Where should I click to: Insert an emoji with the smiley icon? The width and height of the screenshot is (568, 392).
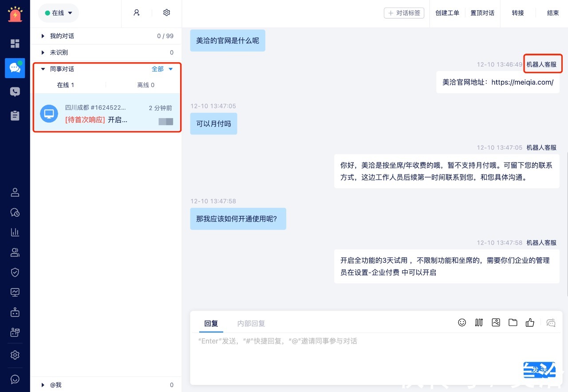click(462, 323)
